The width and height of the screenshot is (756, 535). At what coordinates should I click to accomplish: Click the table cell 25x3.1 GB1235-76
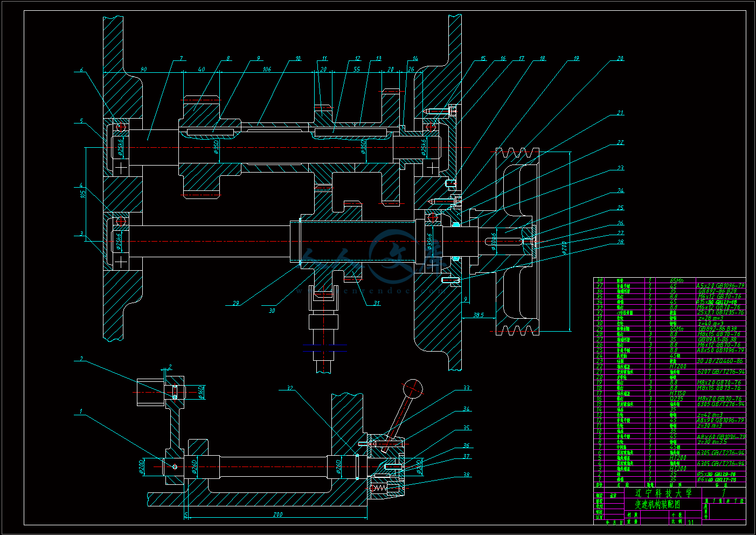721,313
